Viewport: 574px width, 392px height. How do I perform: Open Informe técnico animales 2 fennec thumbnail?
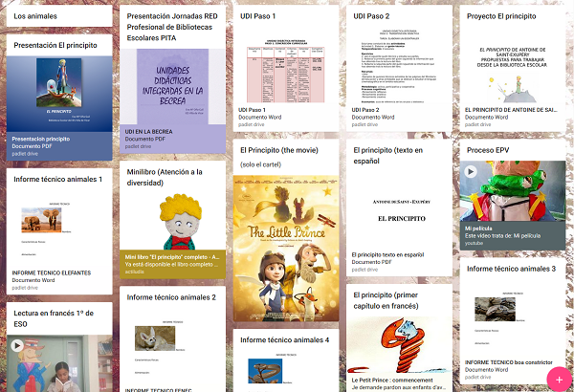[172, 347]
